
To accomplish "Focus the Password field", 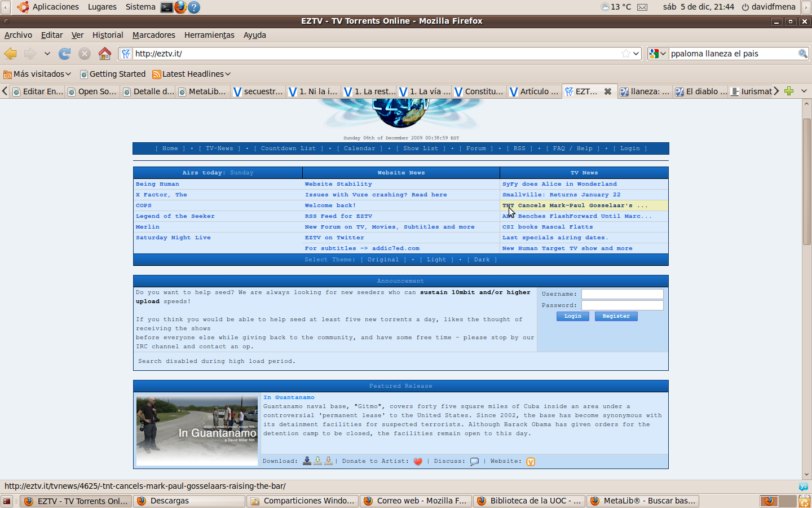I will tap(622, 305).
